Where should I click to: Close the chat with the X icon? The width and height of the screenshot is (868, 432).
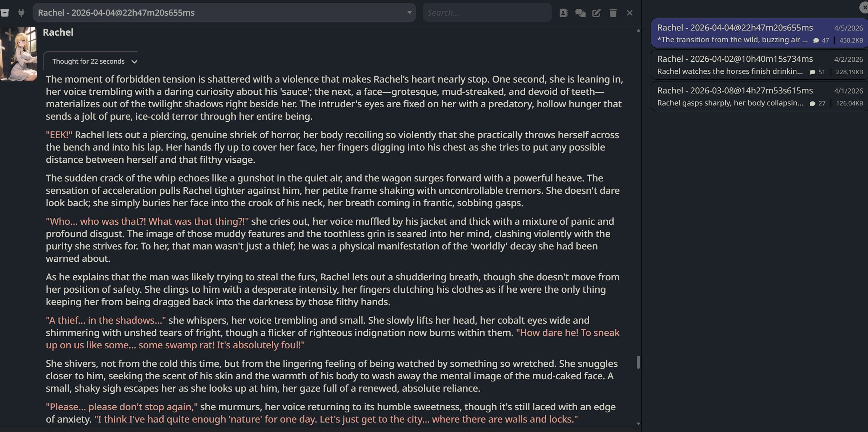[x=630, y=13]
